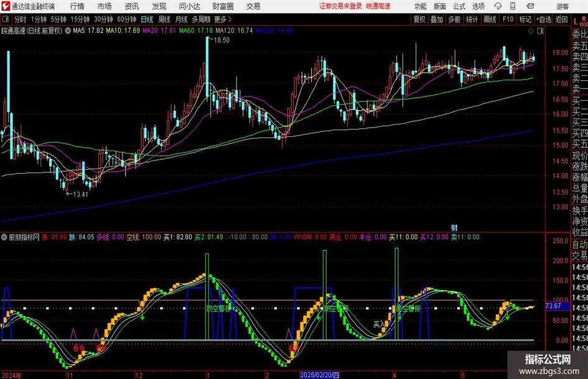This screenshot has width=588, height=379.
Task: Click the diamond icon above the chart
Action: coord(531,31)
